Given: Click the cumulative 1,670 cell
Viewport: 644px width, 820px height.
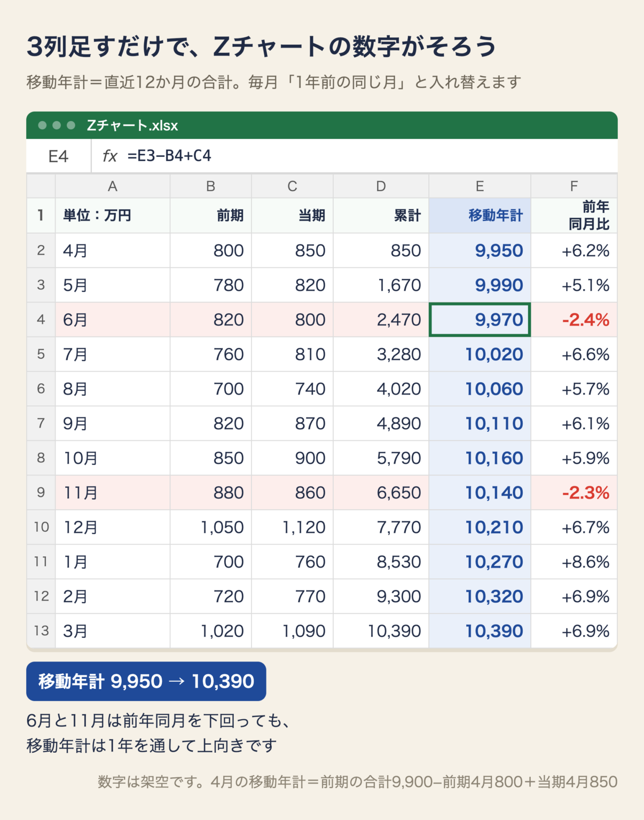Looking at the screenshot, I should [x=381, y=285].
